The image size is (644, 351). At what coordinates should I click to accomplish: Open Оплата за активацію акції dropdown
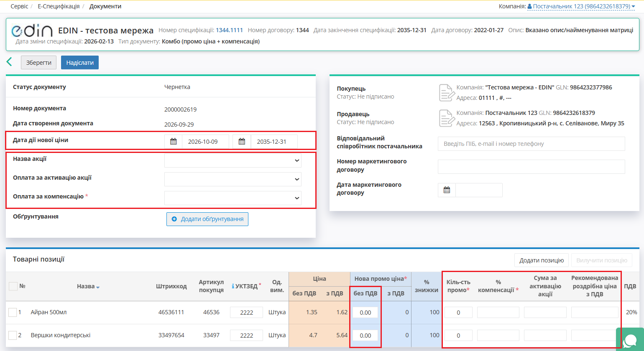[x=233, y=179]
